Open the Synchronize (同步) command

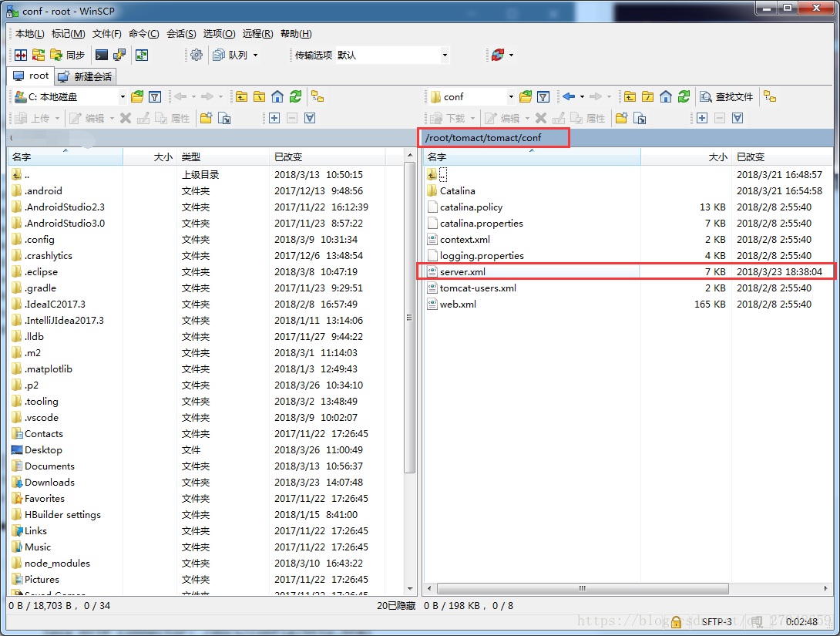tap(68, 55)
